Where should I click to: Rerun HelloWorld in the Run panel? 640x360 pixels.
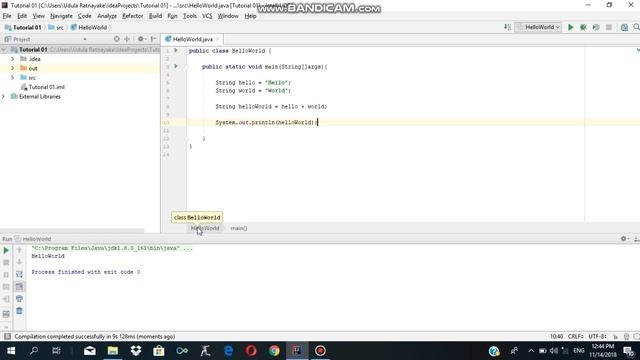coord(6,250)
